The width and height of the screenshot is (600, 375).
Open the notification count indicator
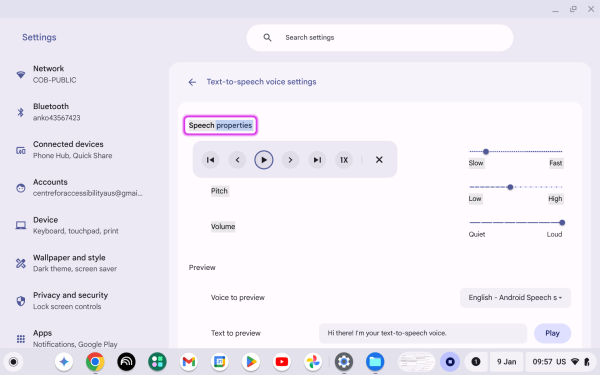[x=476, y=362]
